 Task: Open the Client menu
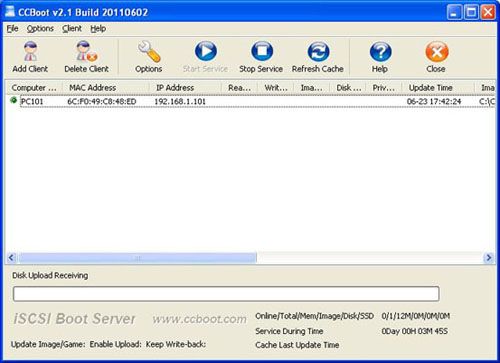click(72, 29)
